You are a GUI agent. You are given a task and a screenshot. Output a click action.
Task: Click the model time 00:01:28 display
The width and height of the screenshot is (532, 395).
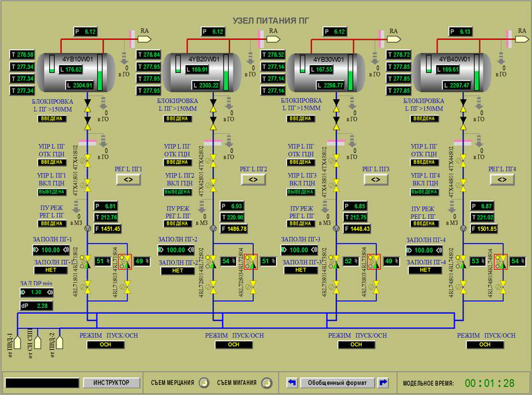click(489, 383)
